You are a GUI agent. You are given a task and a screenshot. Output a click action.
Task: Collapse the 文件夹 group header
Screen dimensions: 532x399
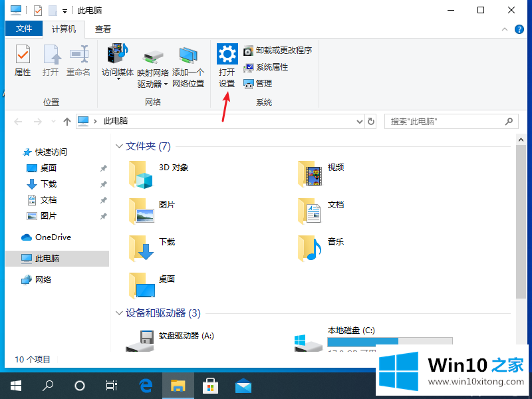(x=120, y=146)
